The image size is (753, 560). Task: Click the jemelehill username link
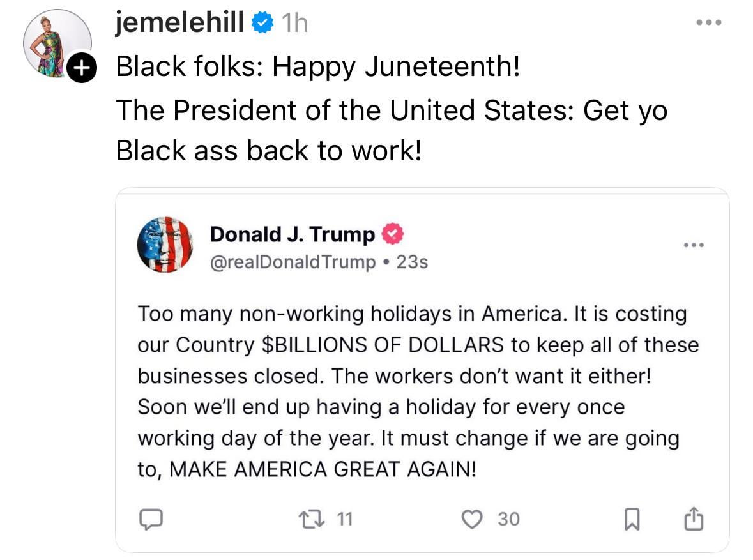point(179,24)
